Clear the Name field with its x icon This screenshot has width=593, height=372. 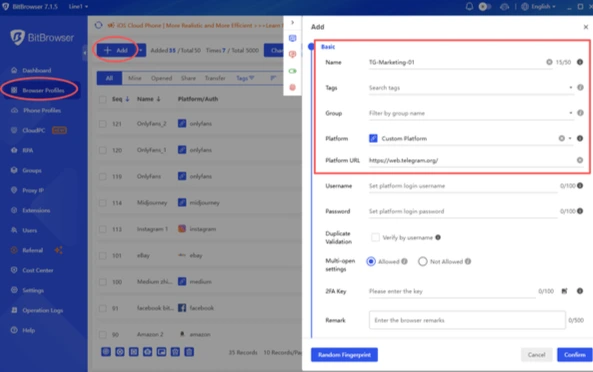point(549,62)
